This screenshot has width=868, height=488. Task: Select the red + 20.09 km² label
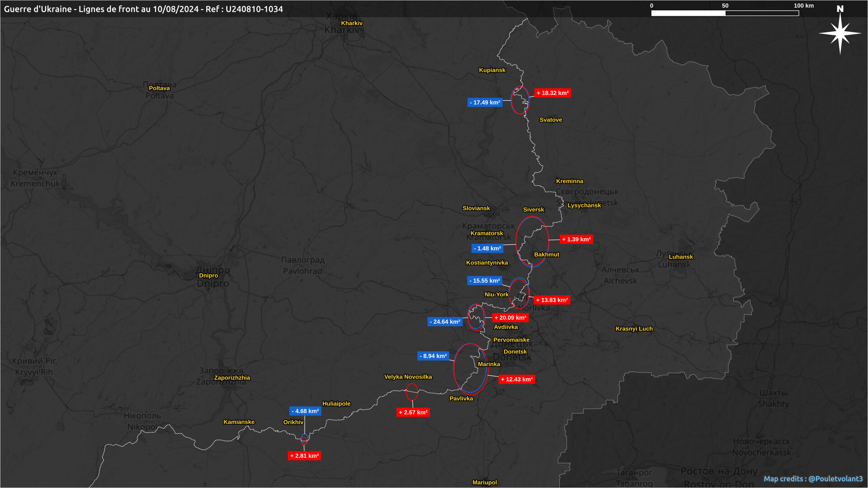tap(510, 318)
